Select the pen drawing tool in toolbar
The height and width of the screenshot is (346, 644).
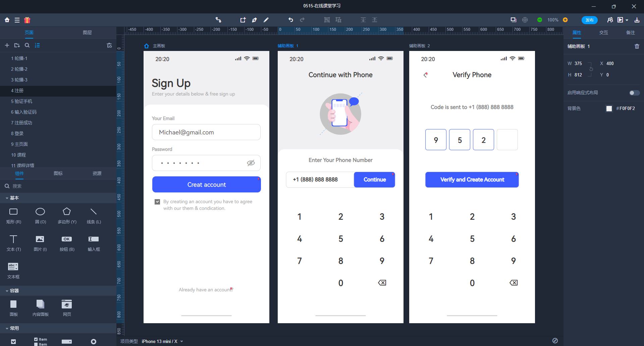click(254, 20)
